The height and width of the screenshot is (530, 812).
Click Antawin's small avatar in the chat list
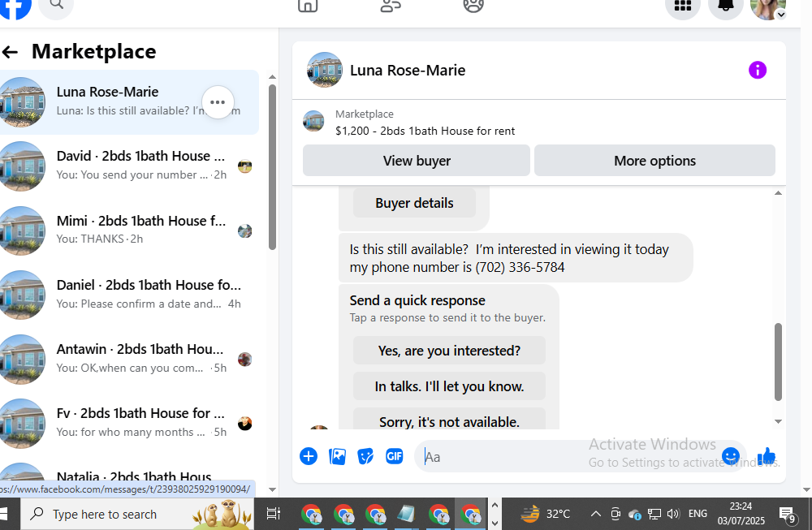tap(244, 360)
